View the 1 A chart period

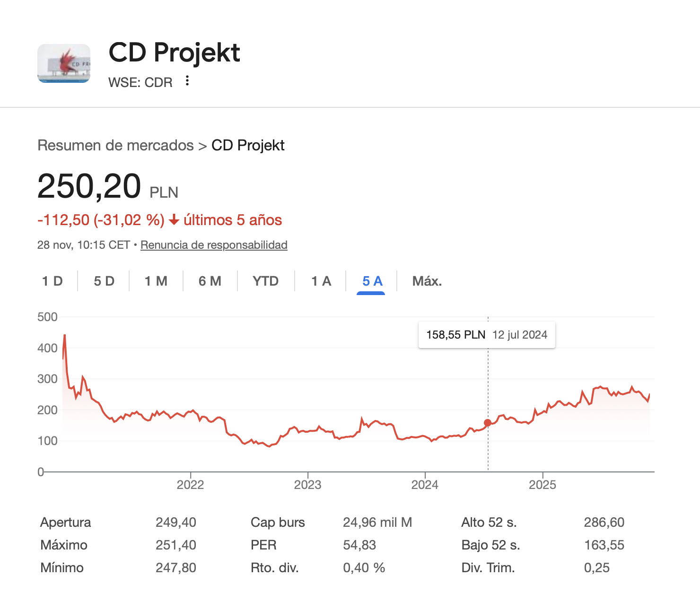pyautogui.click(x=321, y=281)
